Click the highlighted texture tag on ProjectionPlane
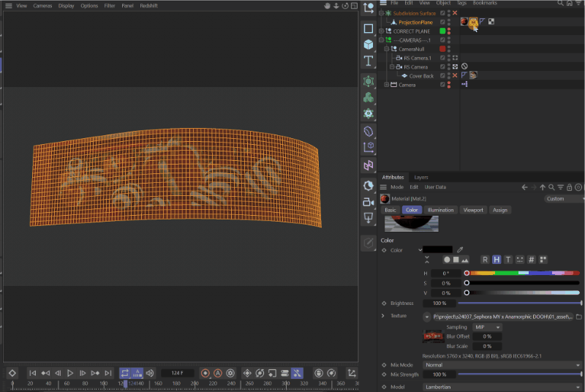This screenshot has width=585, height=392. click(x=473, y=22)
